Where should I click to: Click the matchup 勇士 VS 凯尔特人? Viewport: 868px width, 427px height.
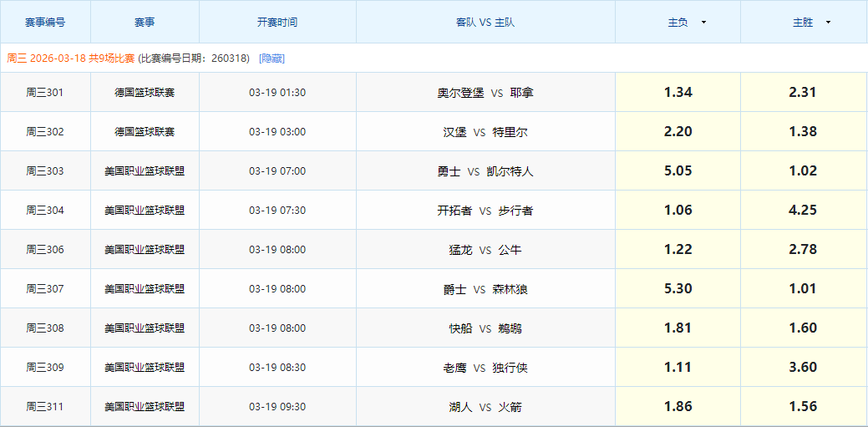(485, 171)
